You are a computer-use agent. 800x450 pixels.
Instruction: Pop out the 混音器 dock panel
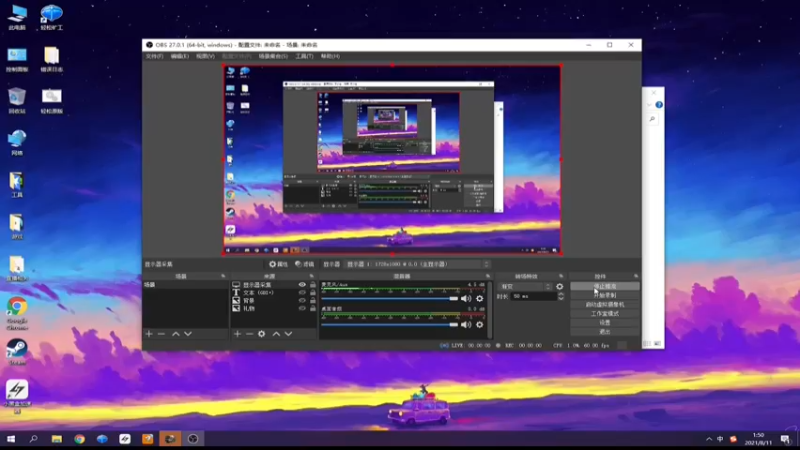pyautogui.click(x=488, y=276)
